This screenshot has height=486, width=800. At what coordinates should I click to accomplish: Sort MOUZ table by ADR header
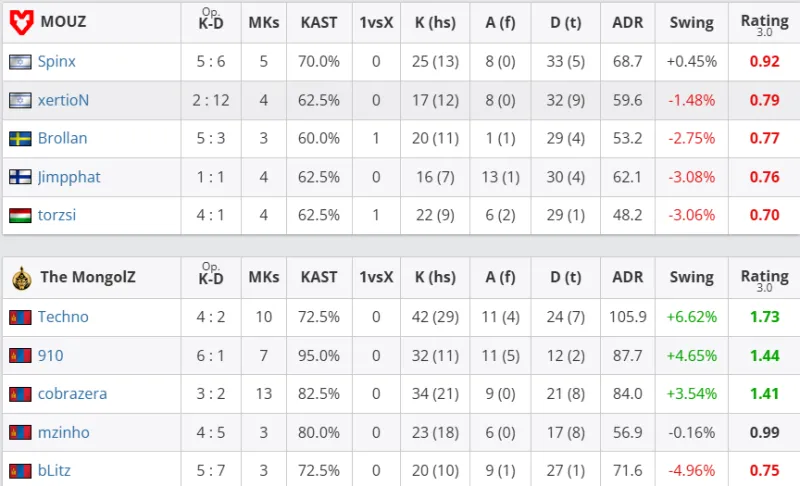628,22
